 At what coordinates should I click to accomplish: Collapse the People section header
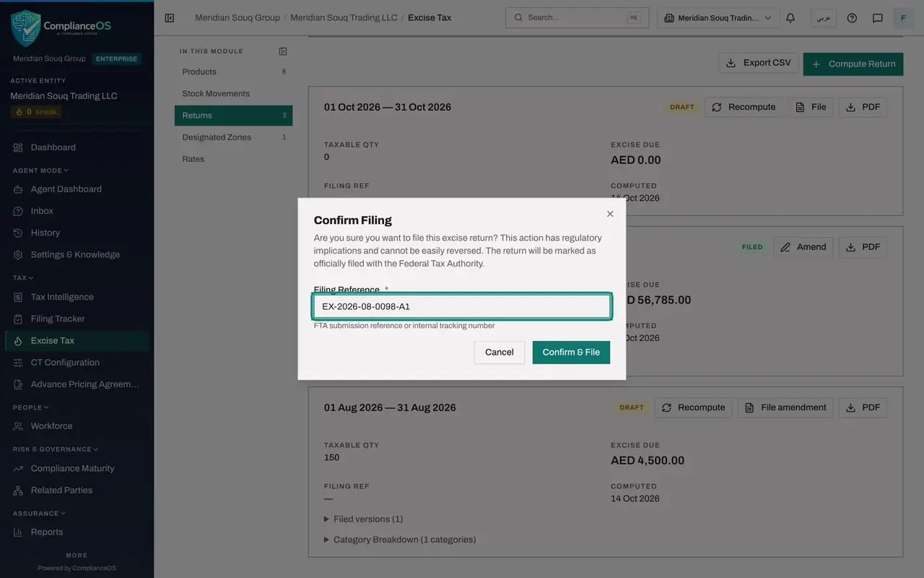[31, 407]
